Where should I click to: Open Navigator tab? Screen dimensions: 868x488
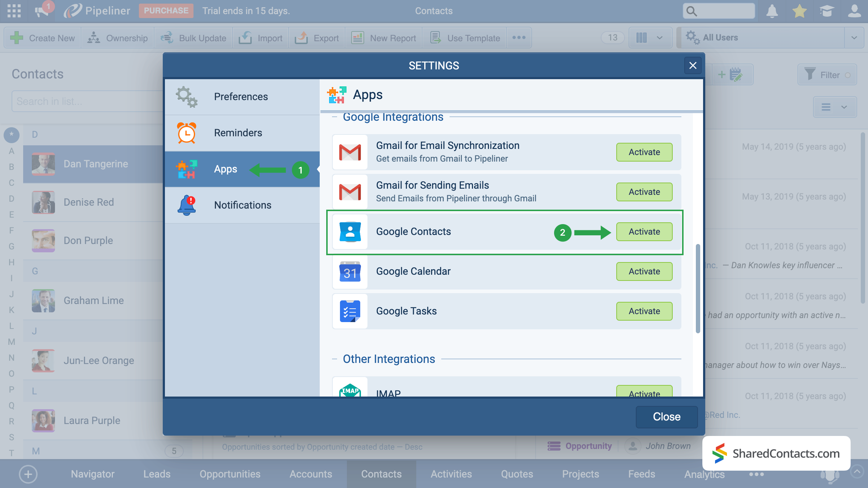[93, 474]
